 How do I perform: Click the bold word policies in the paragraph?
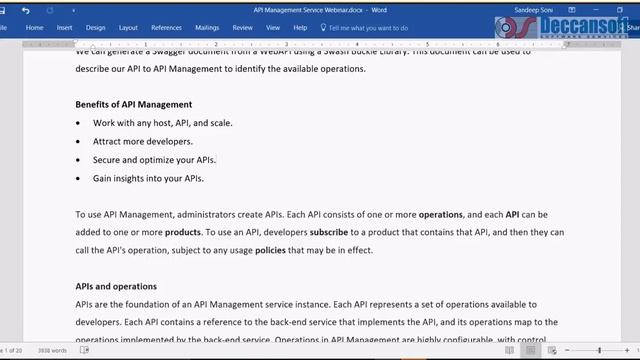tap(270, 250)
